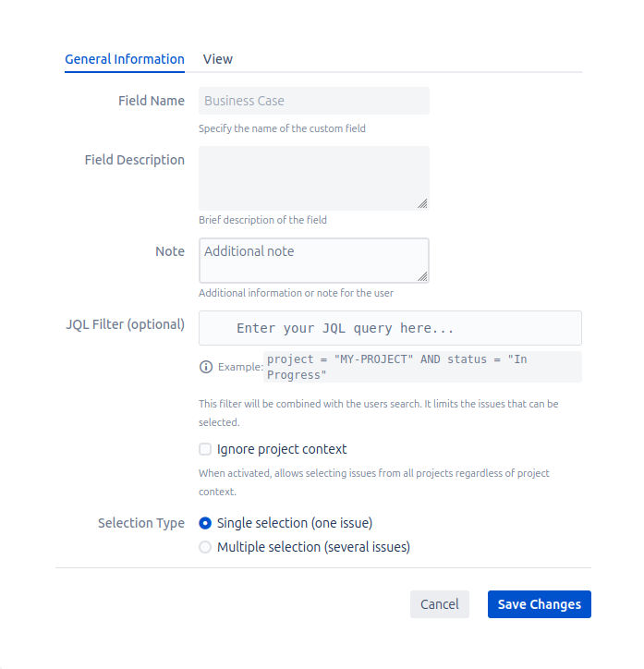Switch to the View tab

218,59
